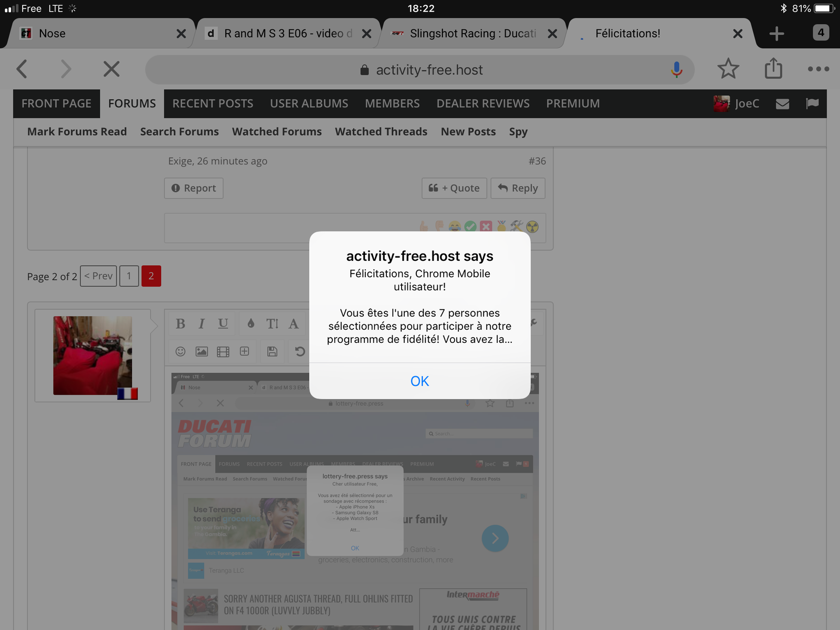Open JoeC account menu
840x630 pixels.
pyautogui.click(x=736, y=103)
